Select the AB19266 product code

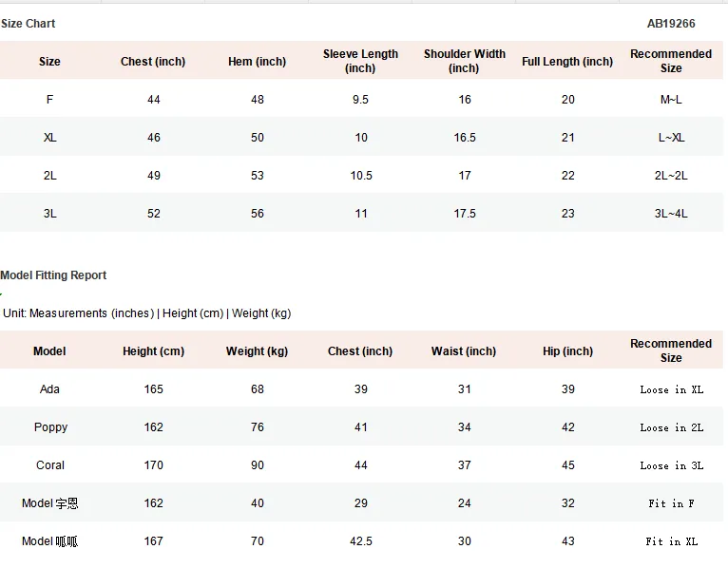671,23
